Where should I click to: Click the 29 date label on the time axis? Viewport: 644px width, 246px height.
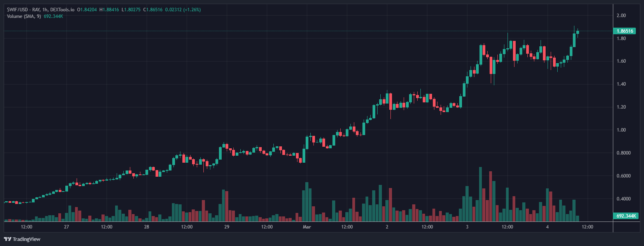227,227
